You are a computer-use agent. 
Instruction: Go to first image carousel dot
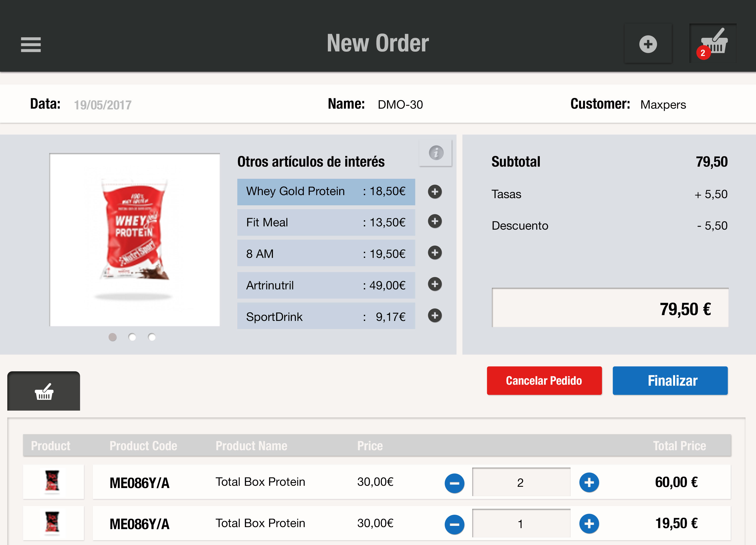[x=113, y=337]
